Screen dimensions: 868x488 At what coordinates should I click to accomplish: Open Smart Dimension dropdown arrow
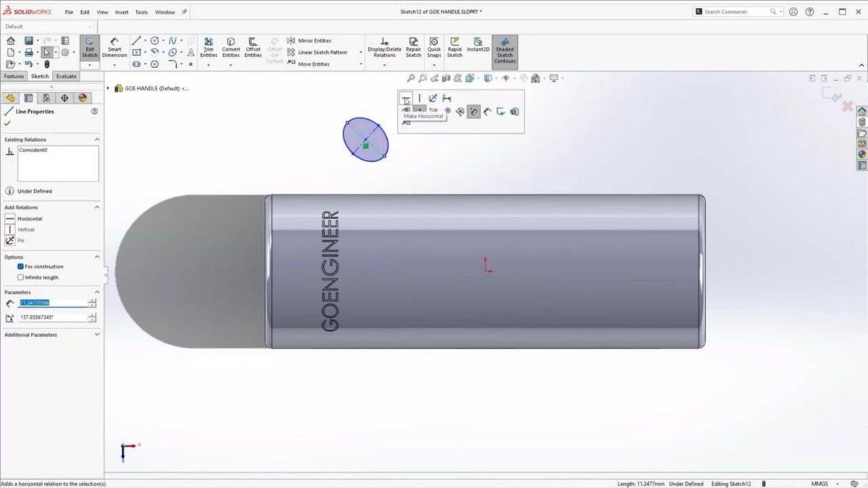click(x=114, y=65)
